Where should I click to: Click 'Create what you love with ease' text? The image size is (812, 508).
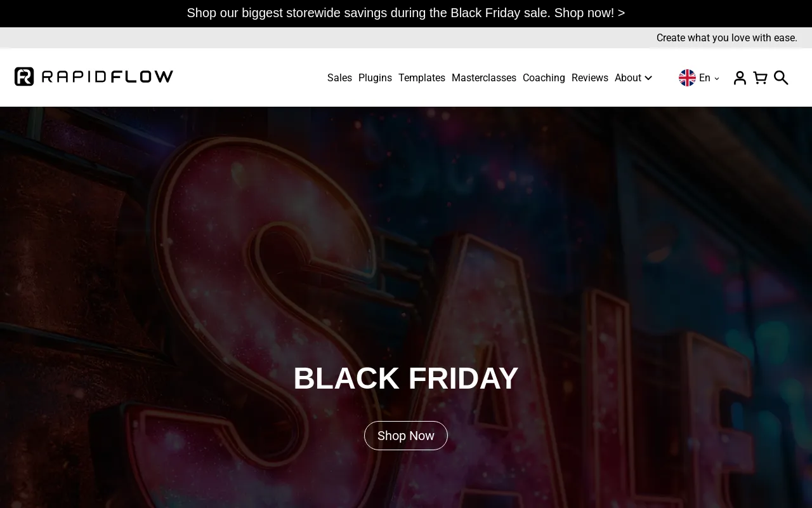[x=727, y=38]
